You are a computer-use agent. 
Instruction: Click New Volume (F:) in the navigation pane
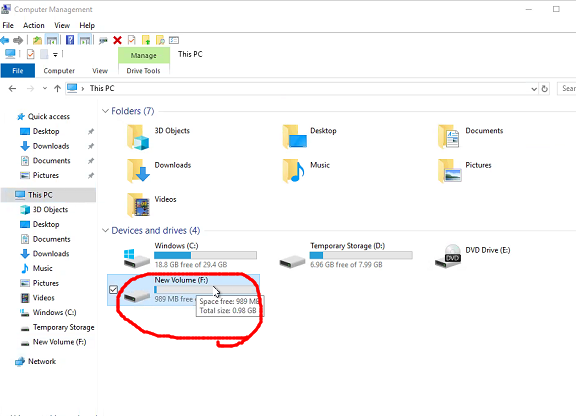tap(53, 342)
